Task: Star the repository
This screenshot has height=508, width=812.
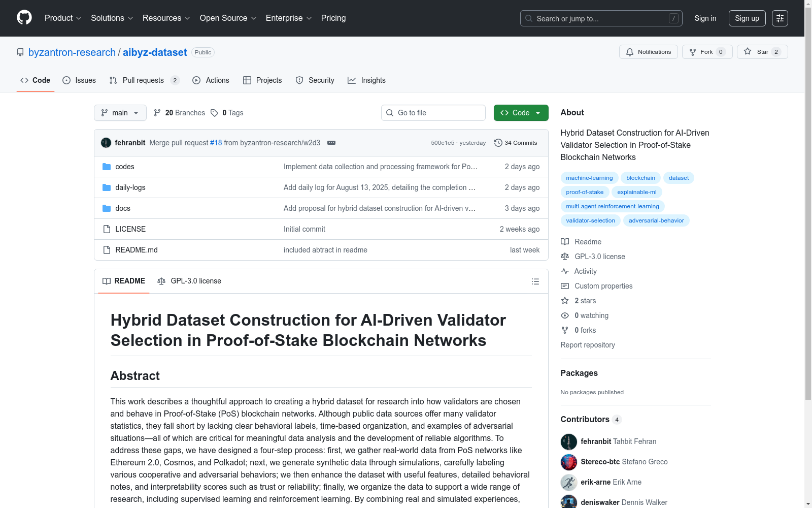Action: [x=762, y=52]
